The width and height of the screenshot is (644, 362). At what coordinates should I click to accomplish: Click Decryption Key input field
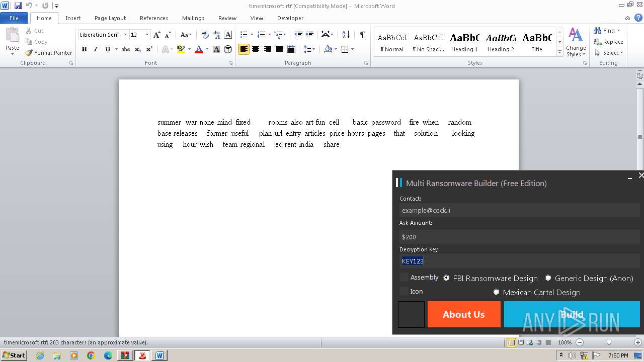520,261
